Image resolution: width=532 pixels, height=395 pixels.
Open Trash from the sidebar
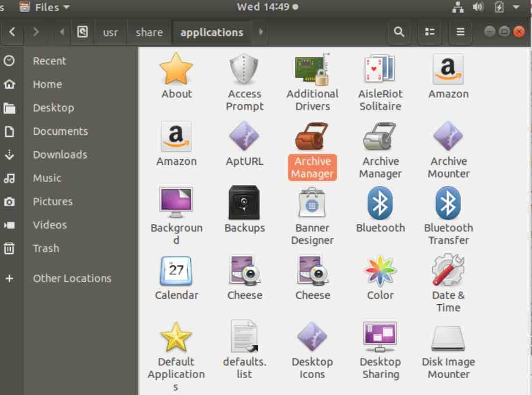tap(46, 248)
